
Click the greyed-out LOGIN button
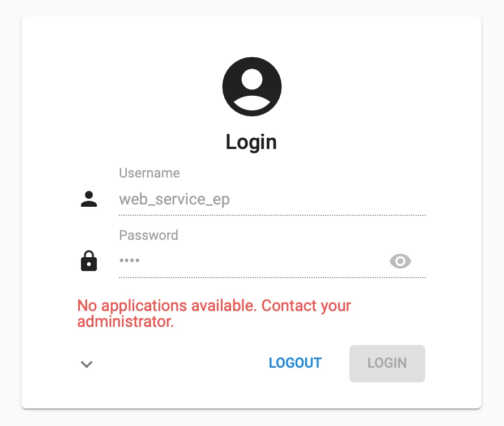(387, 363)
